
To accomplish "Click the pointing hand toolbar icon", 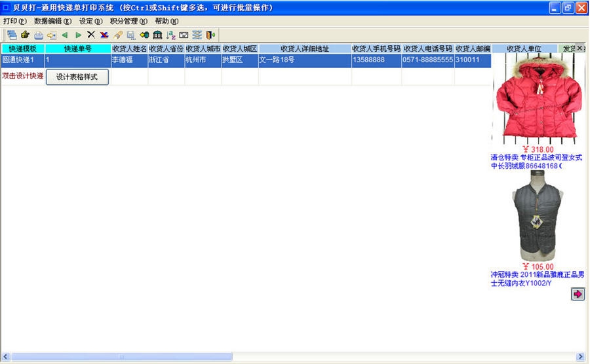I will tap(25, 35).
